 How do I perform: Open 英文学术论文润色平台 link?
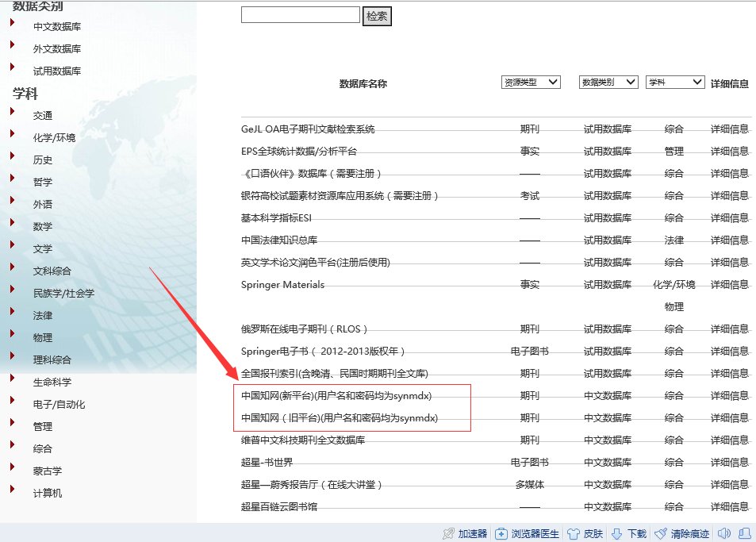click(315, 262)
